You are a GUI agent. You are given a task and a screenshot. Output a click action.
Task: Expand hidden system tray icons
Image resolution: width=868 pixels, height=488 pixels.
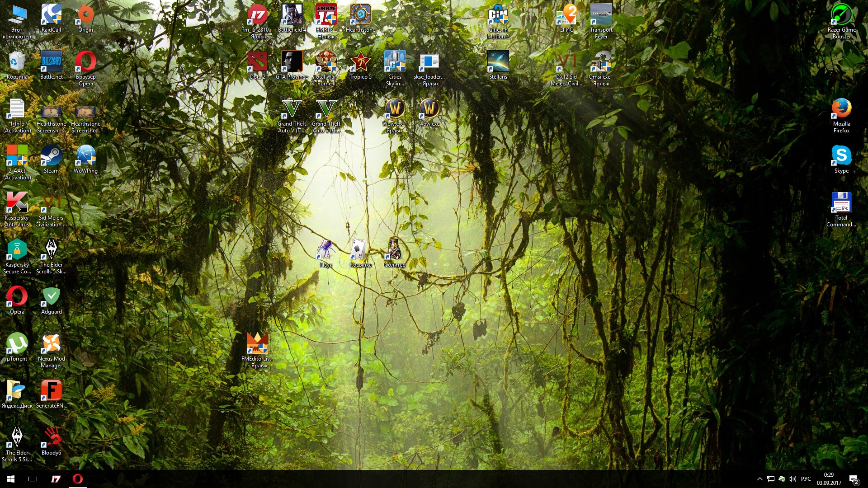pyautogui.click(x=760, y=479)
